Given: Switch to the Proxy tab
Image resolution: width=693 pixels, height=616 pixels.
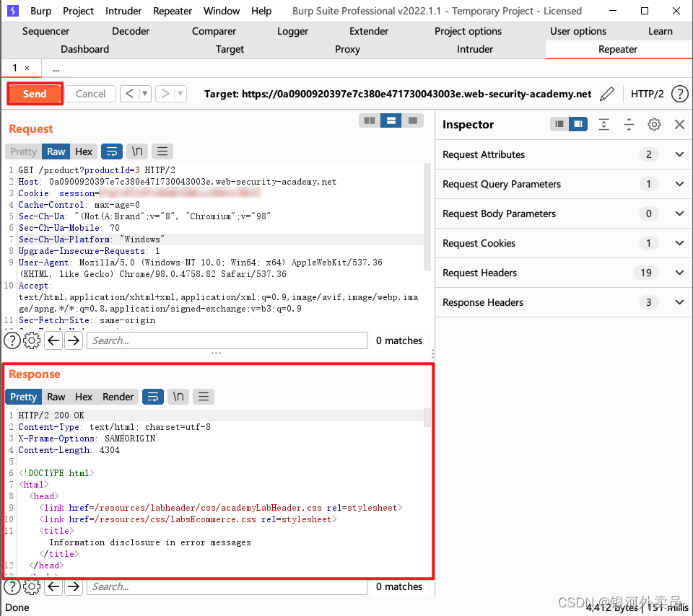Looking at the screenshot, I should point(347,50).
